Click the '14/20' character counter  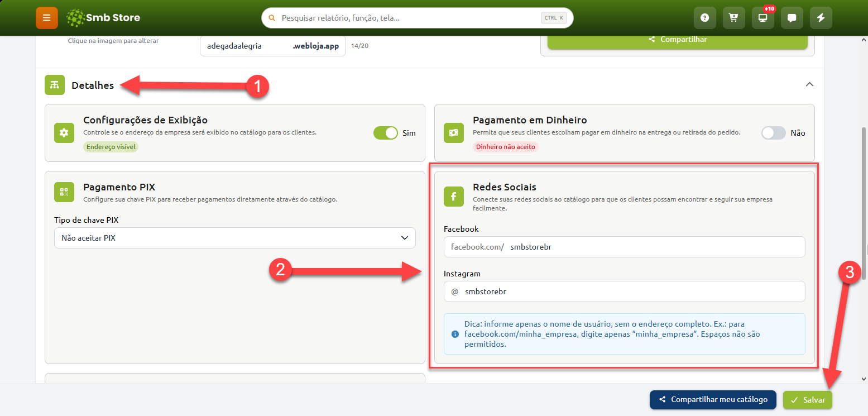click(359, 46)
